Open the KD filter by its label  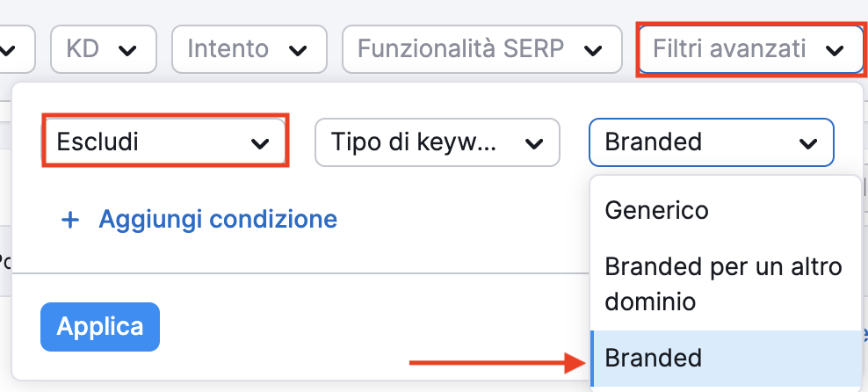82,48
